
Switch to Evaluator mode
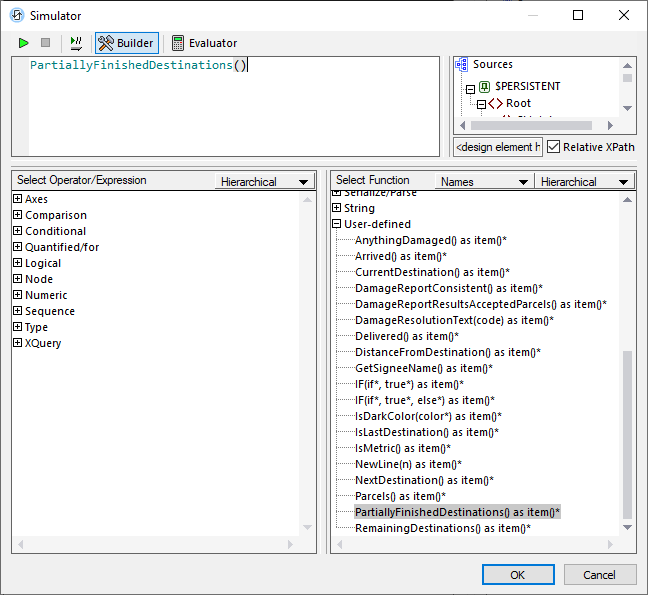(x=205, y=43)
